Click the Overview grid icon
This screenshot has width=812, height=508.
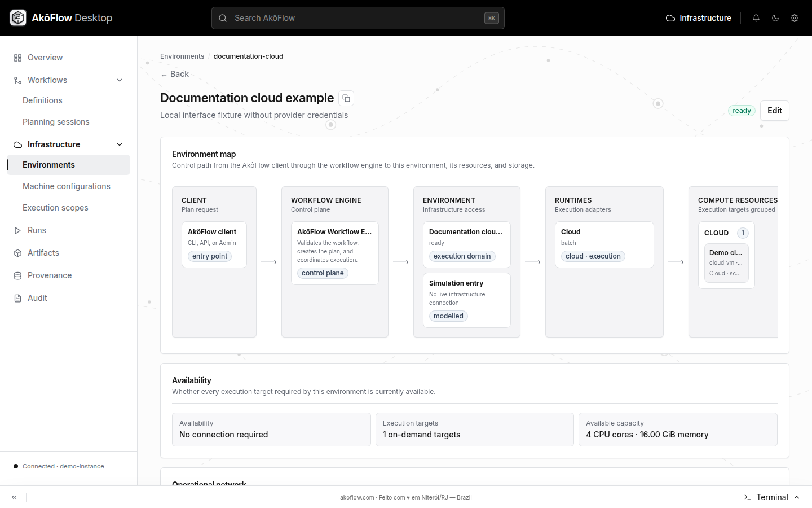pos(17,58)
